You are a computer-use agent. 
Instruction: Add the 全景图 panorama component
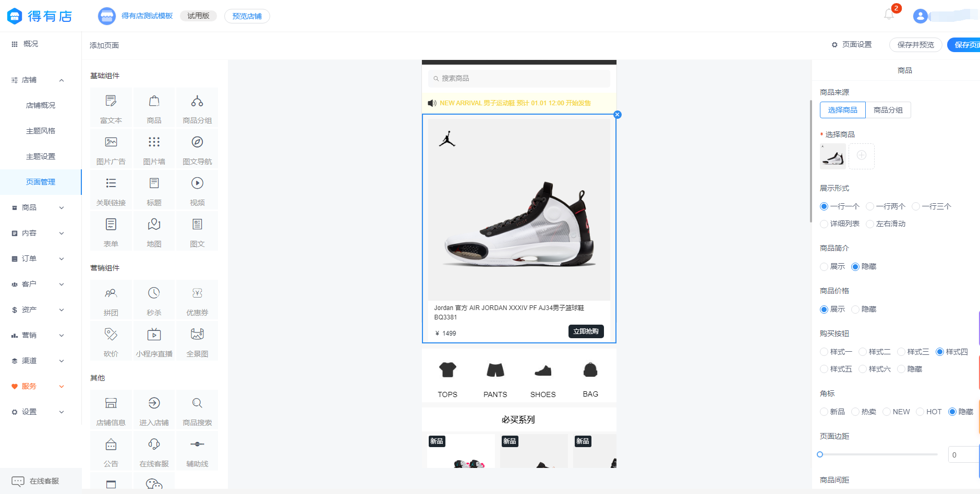pos(197,341)
